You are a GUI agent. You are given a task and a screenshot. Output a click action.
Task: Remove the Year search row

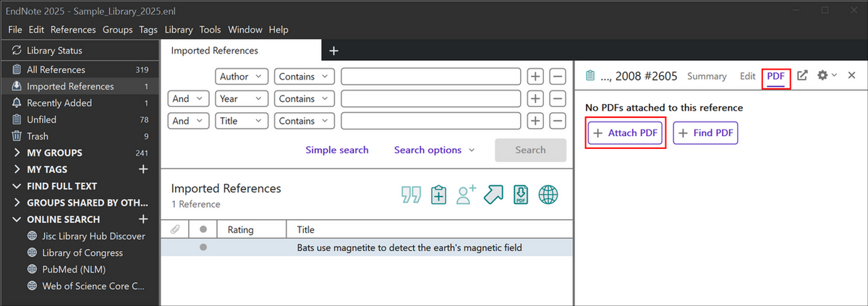tap(557, 99)
